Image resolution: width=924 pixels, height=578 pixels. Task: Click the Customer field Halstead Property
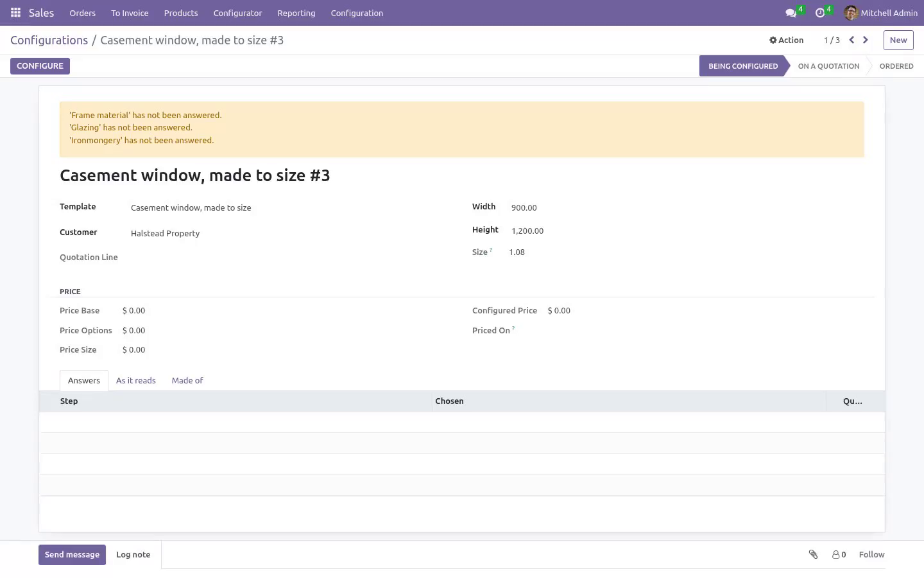point(166,233)
